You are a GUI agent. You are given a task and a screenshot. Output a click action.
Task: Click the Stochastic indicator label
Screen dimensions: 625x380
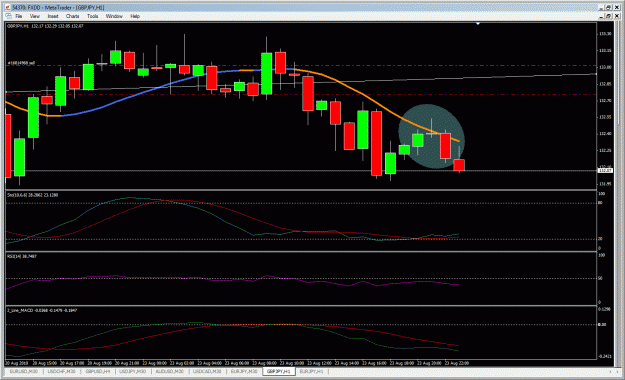point(32,195)
